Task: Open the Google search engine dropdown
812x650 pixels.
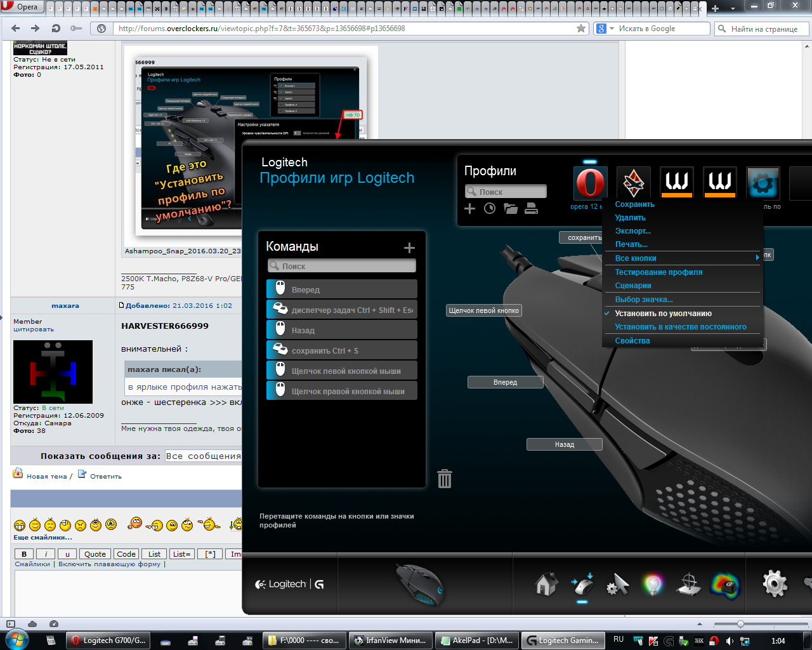Action: pos(606,29)
